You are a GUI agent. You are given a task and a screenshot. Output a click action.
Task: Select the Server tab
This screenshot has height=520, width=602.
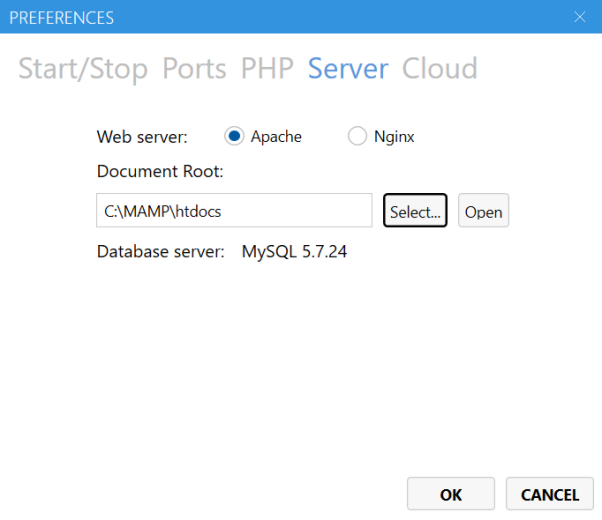[348, 69]
